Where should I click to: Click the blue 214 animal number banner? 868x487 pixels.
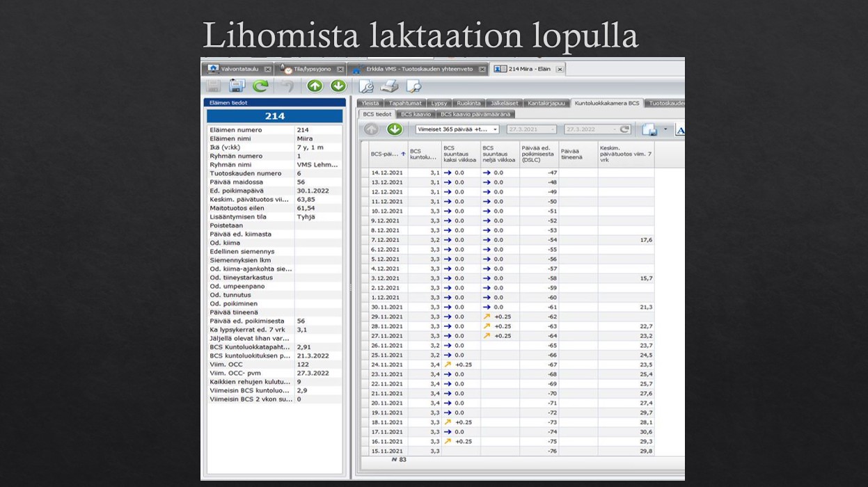pyautogui.click(x=275, y=116)
